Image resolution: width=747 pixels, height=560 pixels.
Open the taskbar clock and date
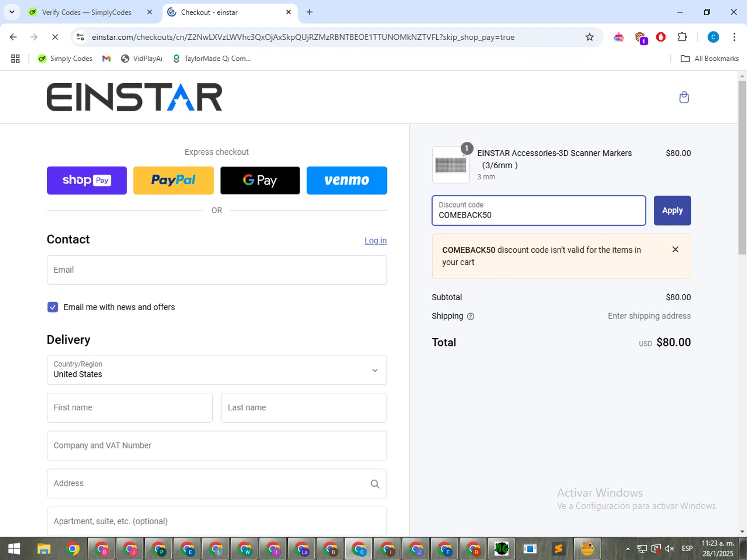tap(718, 549)
